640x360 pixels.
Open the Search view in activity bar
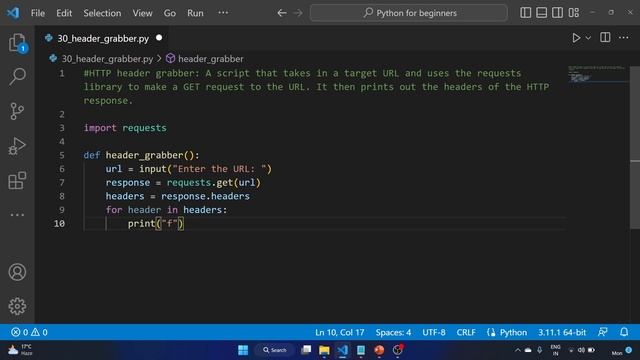click(x=17, y=76)
